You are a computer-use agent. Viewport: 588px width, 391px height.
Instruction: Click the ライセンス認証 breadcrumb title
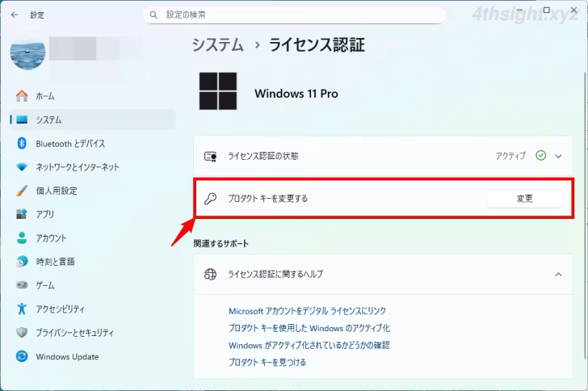(317, 45)
